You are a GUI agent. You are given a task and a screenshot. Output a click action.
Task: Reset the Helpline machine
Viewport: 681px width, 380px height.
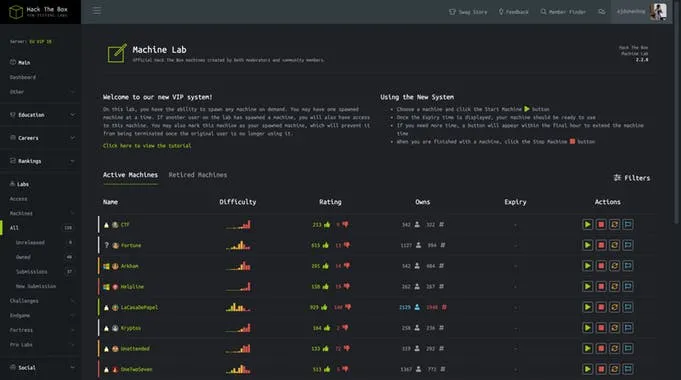coord(615,287)
